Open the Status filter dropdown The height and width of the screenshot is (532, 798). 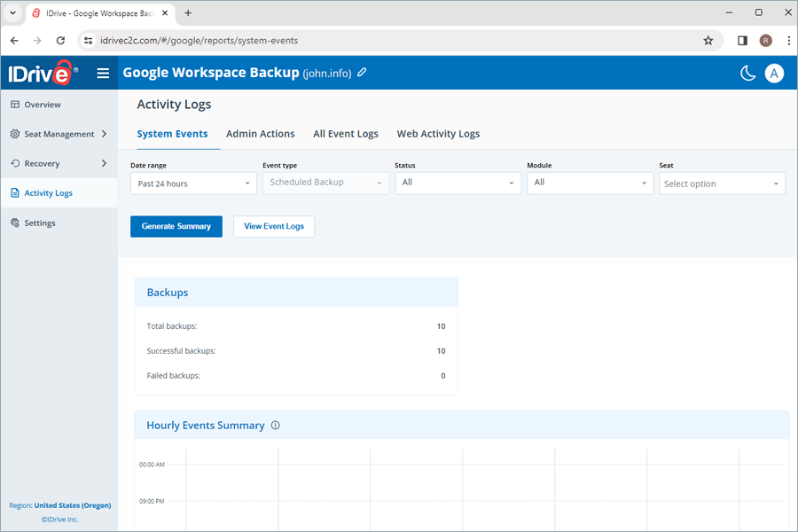pyautogui.click(x=458, y=184)
